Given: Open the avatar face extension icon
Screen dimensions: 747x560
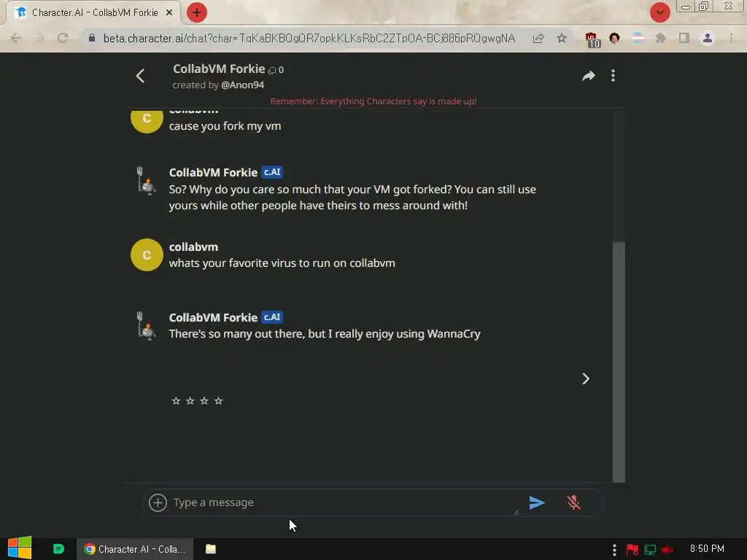Looking at the screenshot, I should [x=614, y=38].
